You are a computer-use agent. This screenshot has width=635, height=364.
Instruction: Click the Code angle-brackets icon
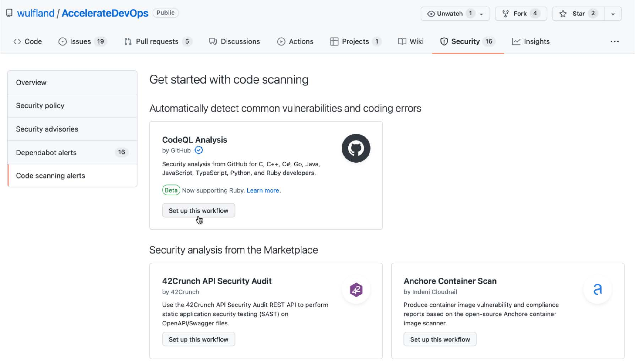17,41
